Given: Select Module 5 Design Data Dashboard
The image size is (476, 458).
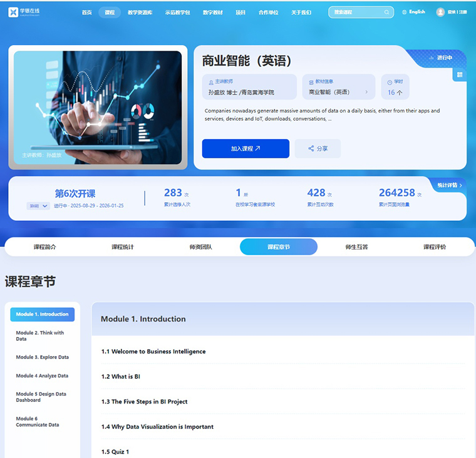Looking at the screenshot, I should click(41, 397).
